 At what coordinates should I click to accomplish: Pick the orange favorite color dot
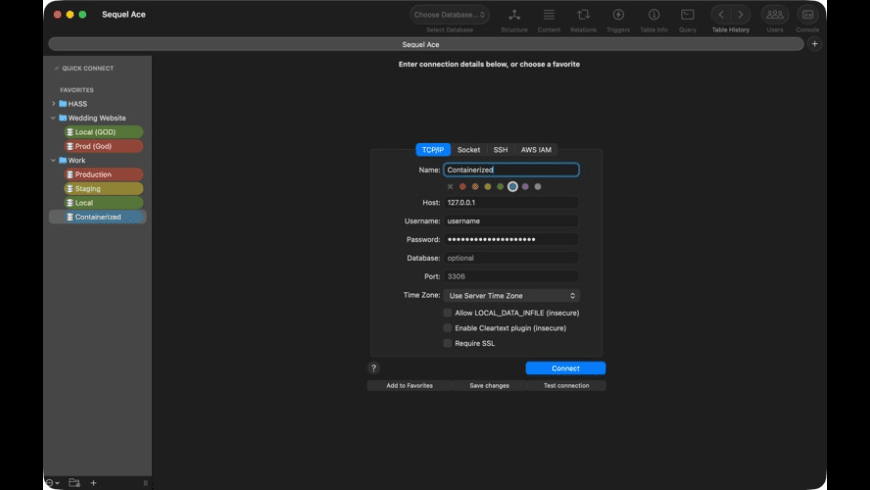point(475,186)
